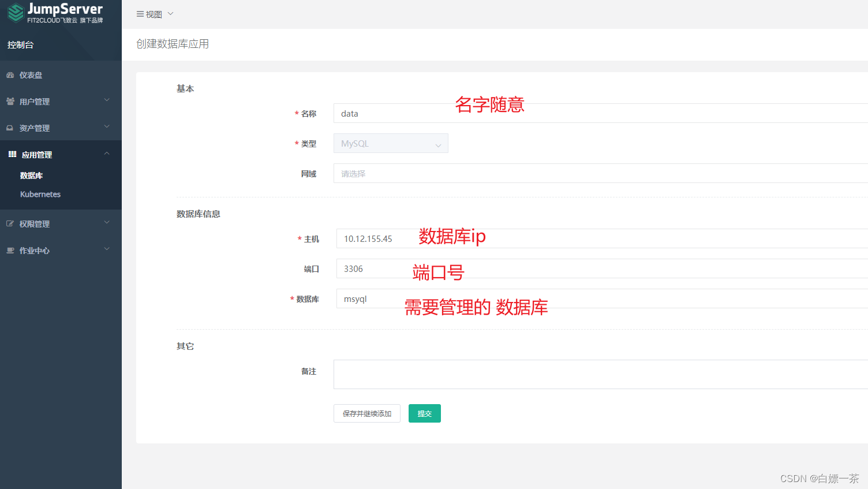Click the JumpServer logo

coord(55,13)
